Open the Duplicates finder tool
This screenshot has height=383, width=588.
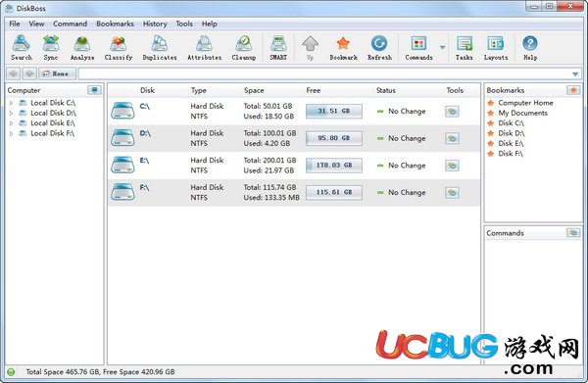tap(160, 48)
